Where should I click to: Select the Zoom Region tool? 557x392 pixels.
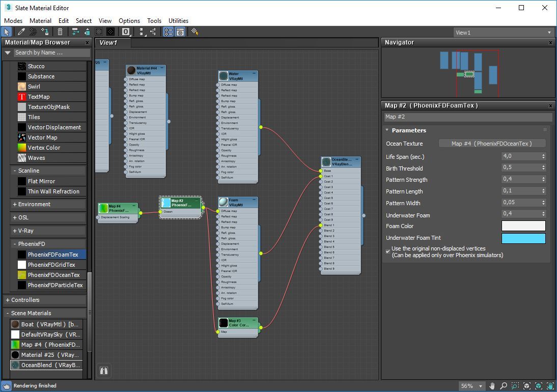click(515, 386)
